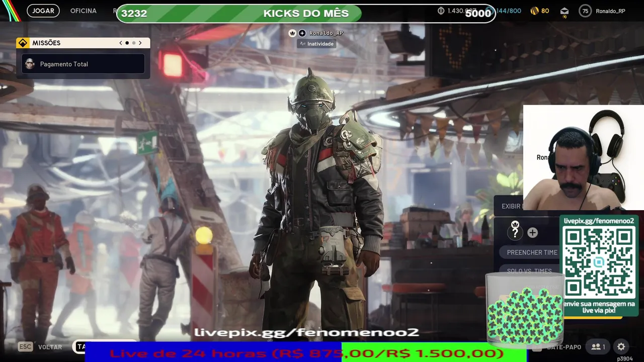Click the glass jar of Kick tokens
Image resolution: width=644 pixels, height=362 pixels.
[525, 311]
